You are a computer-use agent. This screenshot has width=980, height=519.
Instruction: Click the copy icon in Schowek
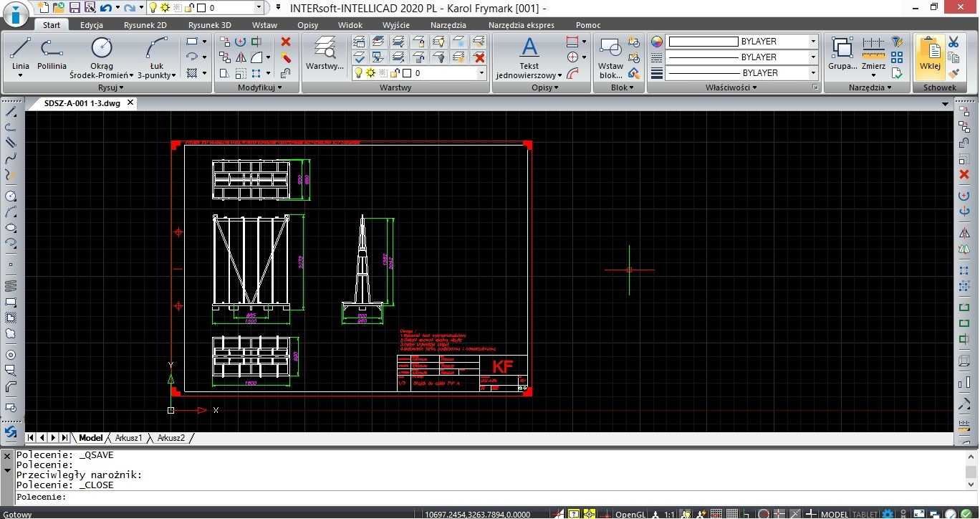953,57
